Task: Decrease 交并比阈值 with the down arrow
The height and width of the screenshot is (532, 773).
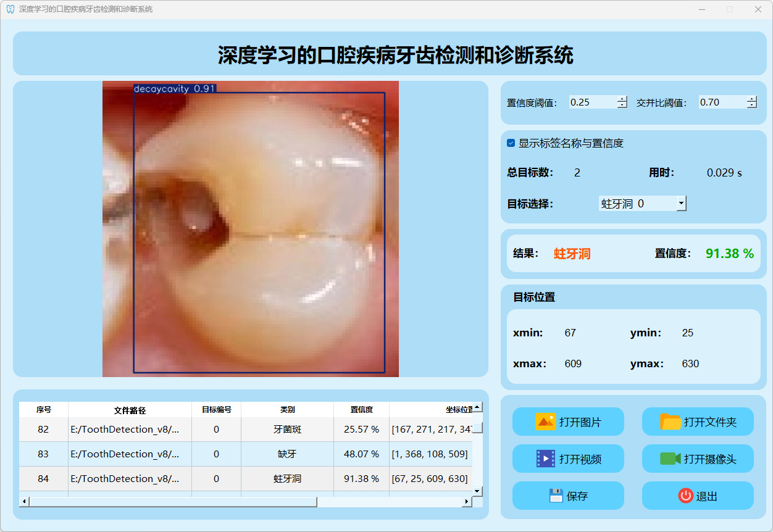Action: [751, 106]
